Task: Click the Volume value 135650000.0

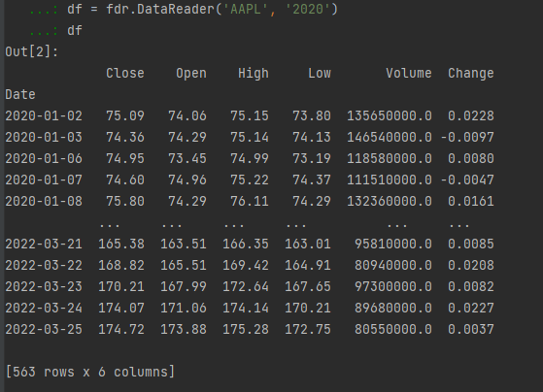Action: point(390,115)
